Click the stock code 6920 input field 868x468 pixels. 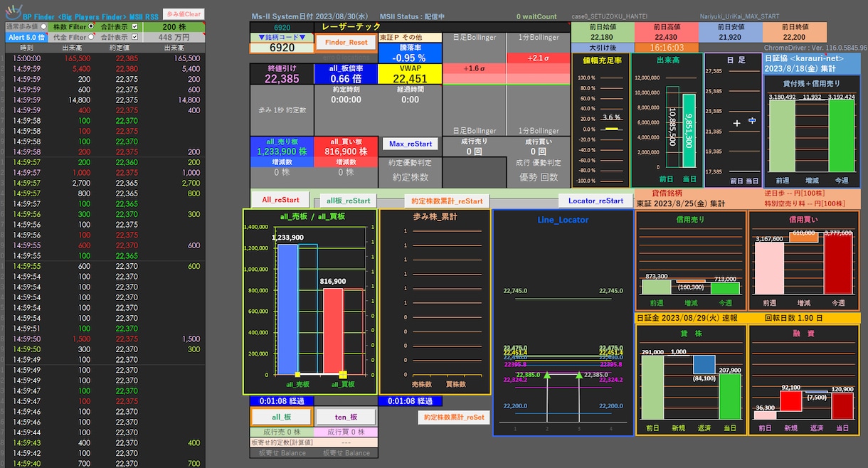[x=282, y=48]
